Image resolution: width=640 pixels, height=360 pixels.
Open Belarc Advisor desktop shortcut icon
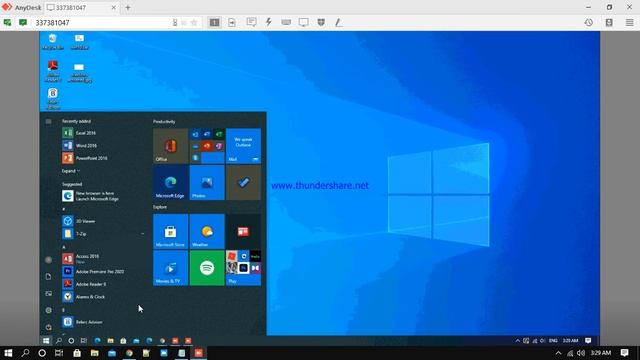(53, 98)
